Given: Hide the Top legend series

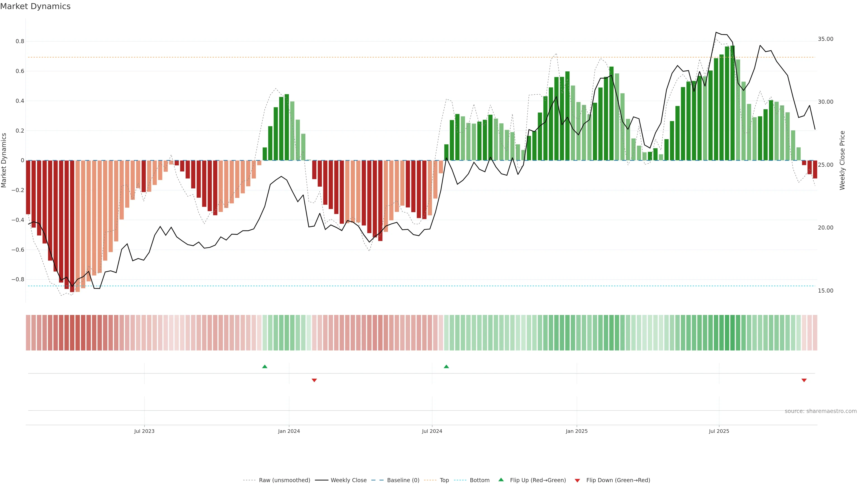Looking at the screenshot, I should 444,480.
